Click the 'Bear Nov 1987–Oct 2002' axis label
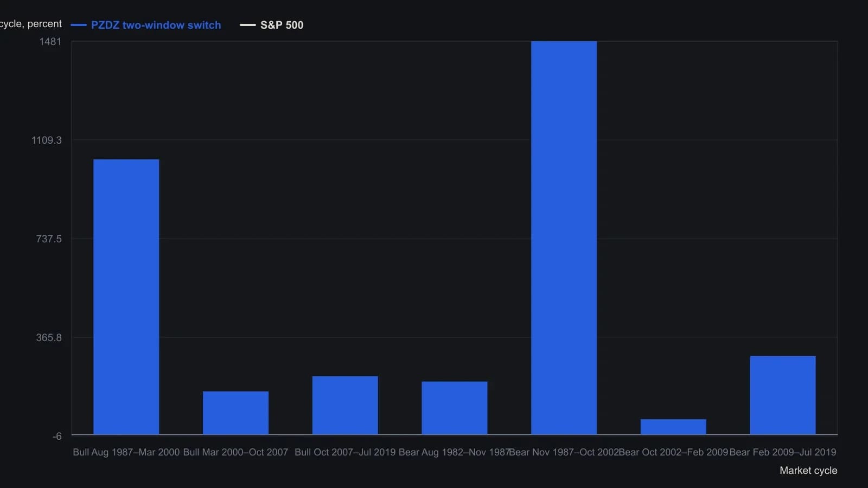This screenshot has height=488, width=868. tap(564, 452)
